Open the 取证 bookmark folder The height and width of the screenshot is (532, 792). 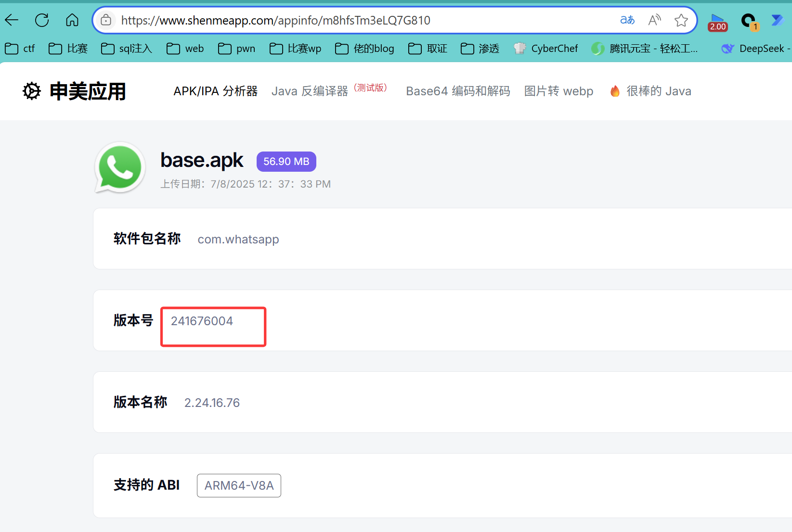click(428, 49)
